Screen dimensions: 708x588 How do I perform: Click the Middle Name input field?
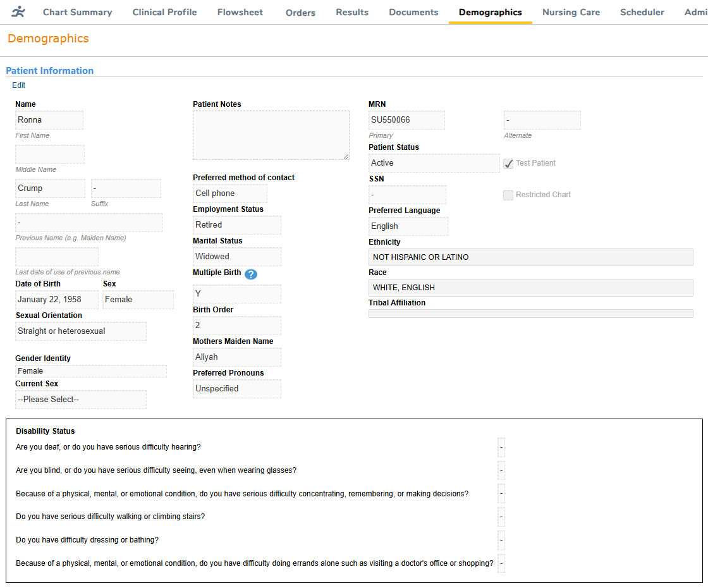pos(49,154)
